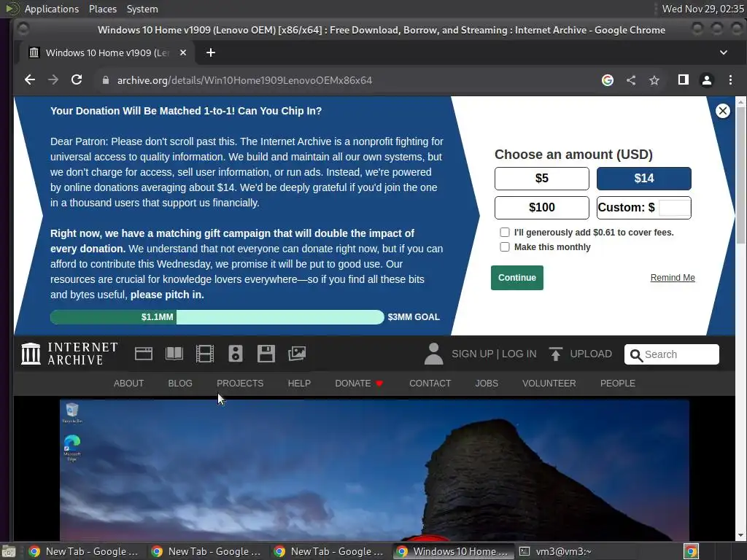Image resolution: width=747 pixels, height=560 pixels.
Task: Open the Images icon
Action: (297, 354)
